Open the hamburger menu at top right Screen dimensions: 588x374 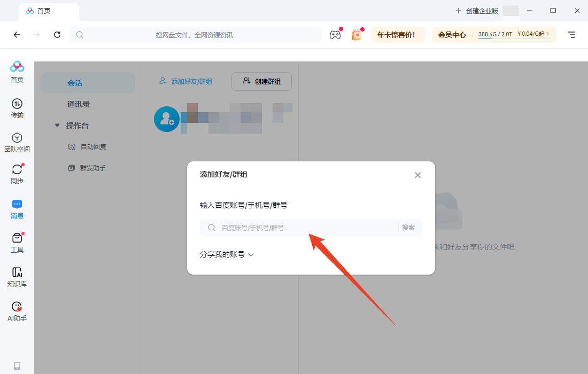(x=571, y=34)
